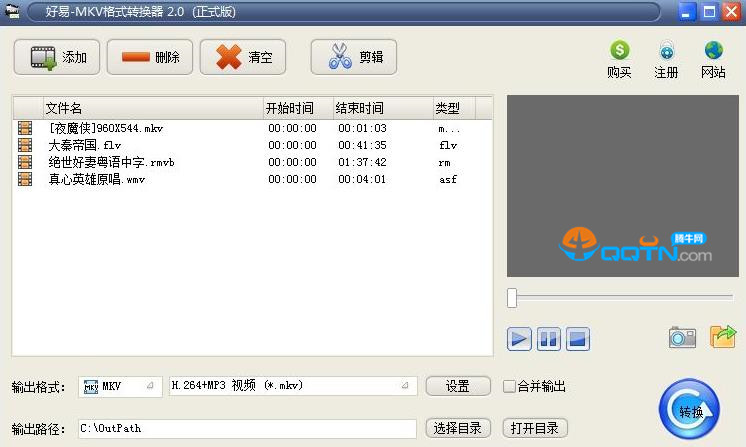Click the 注册 (Register) icon

coord(666,59)
